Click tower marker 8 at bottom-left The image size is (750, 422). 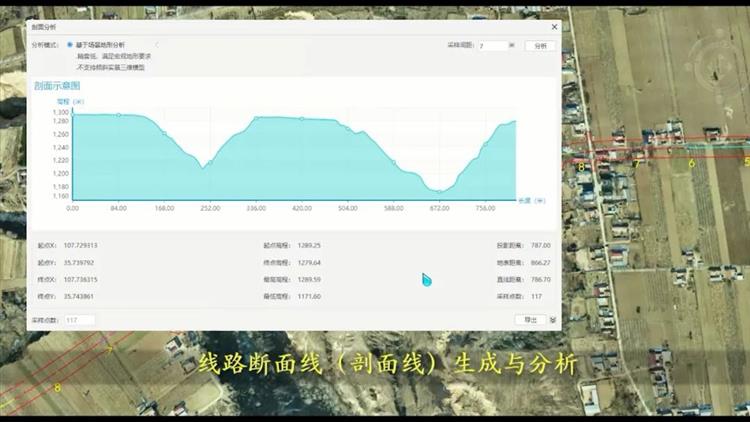click(57, 387)
